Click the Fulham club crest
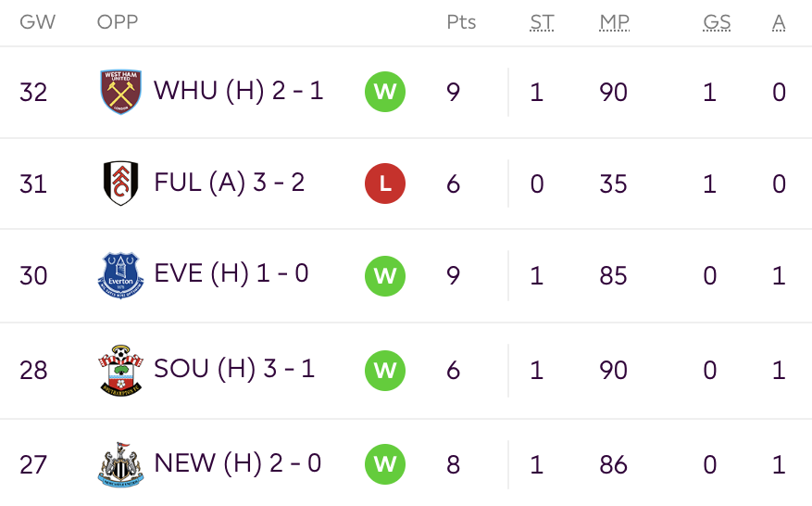812x506 pixels. 120,183
